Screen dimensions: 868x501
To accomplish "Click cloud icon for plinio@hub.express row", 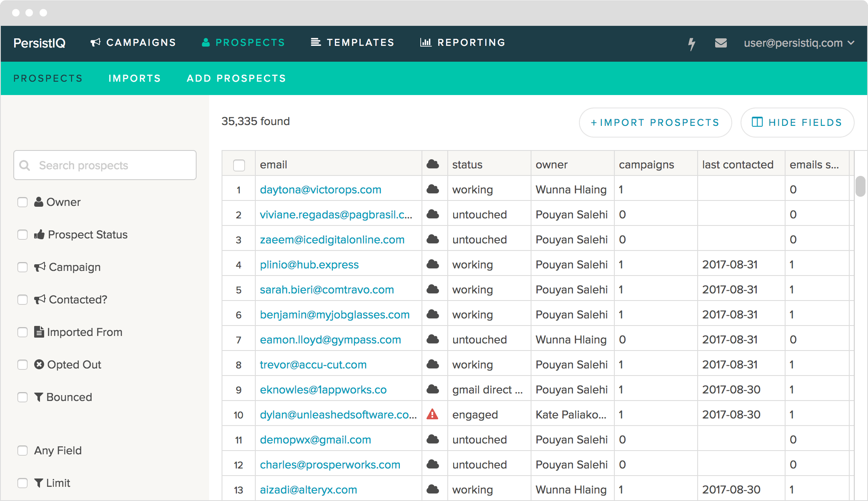I will pyautogui.click(x=433, y=264).
